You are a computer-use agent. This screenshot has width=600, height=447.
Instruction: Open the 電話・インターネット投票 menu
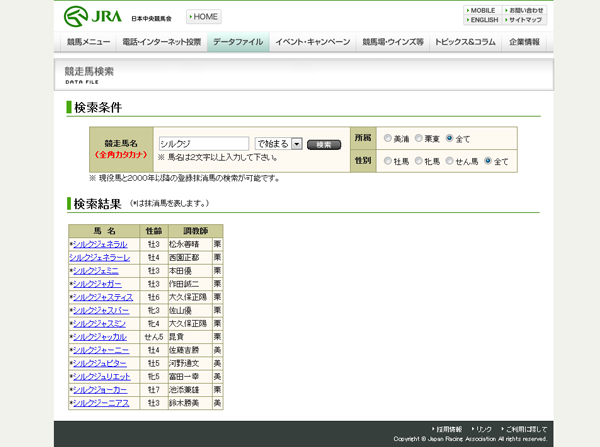pos(161,42)
